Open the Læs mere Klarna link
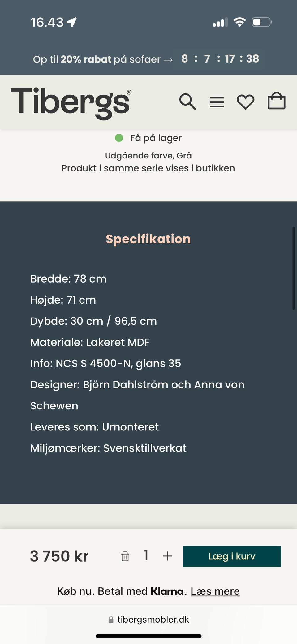Viewport: 297px width, 644px height. pos(215,591)
